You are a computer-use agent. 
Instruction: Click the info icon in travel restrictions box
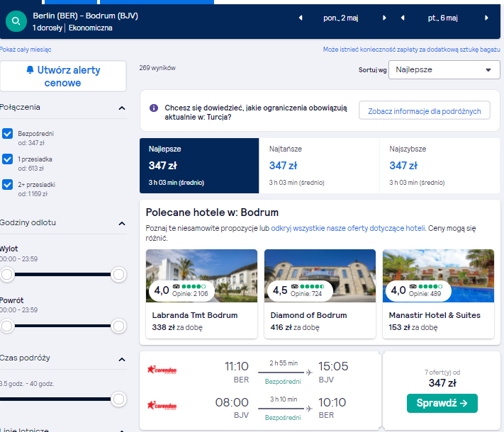pyautogui.click(x=154, y=108)
